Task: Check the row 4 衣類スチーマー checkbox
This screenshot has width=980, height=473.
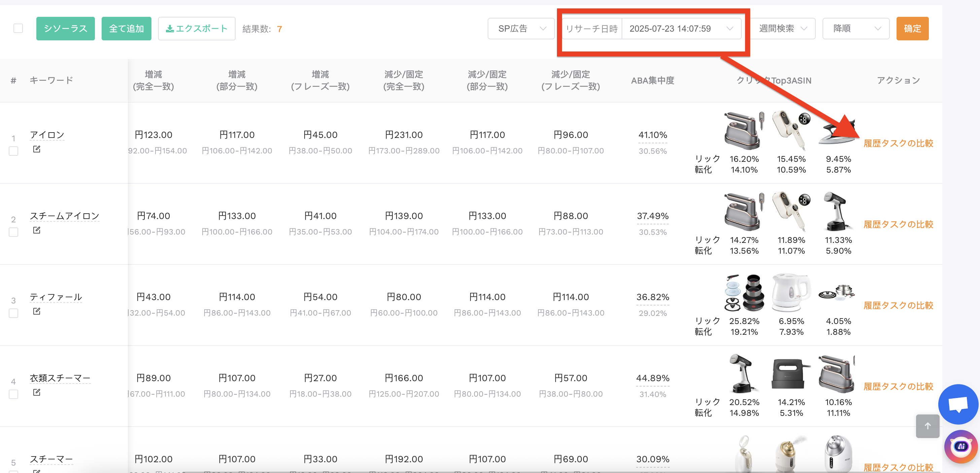Action: (13, 394)
